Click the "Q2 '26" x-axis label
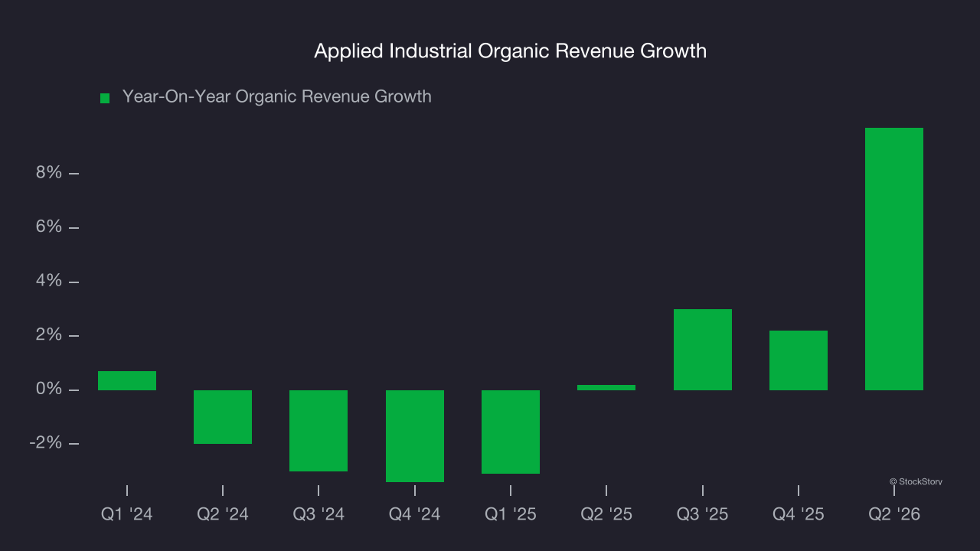This screenshot has width=980, height=551. [894, 514]
